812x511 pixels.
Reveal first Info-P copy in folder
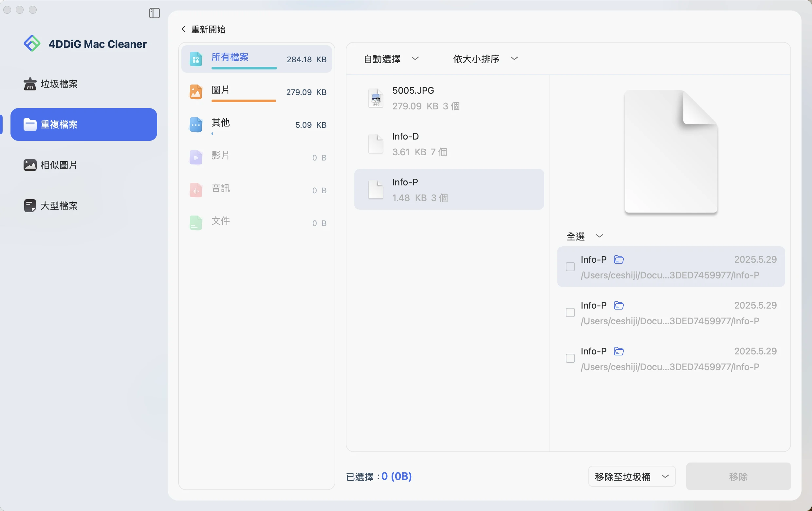(x=619, y=259)
